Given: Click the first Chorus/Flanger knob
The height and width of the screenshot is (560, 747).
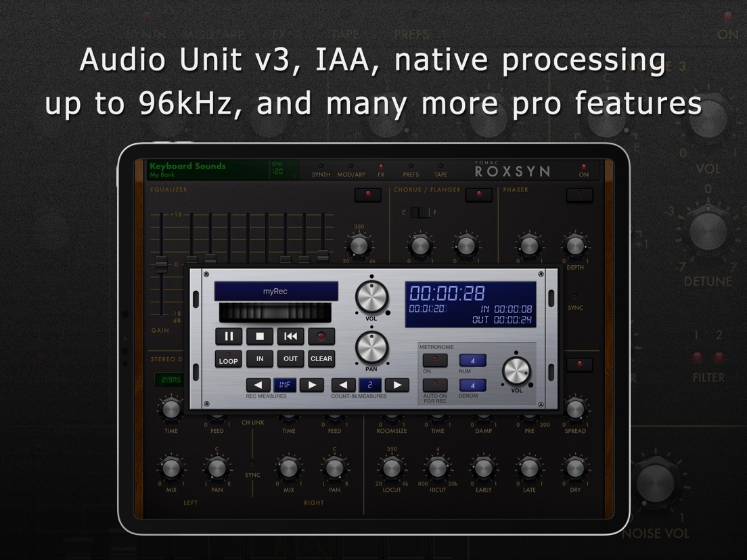Looking at the screenshot, I should pyautogui.click(x=420, y=246).
